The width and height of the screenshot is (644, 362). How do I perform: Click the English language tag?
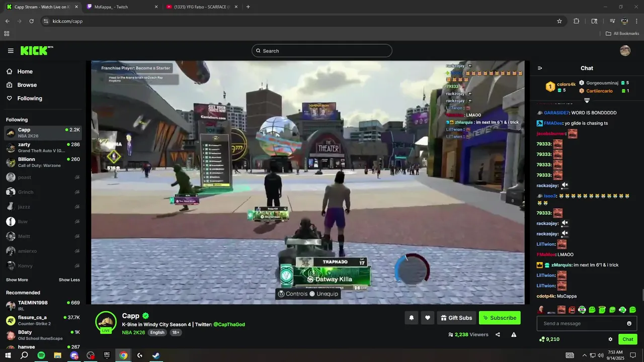coord(157,332)
